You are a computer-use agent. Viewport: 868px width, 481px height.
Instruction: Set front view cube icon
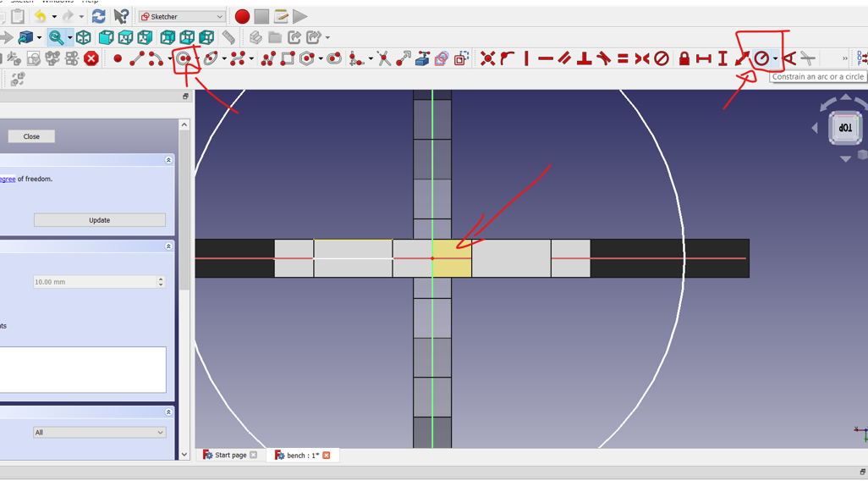point(106,37)
